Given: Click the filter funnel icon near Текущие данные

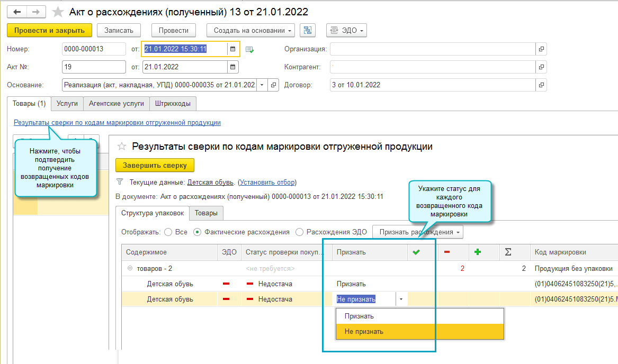Looking at the screenshot, I should pyautogui.click(x=120, y=182).
